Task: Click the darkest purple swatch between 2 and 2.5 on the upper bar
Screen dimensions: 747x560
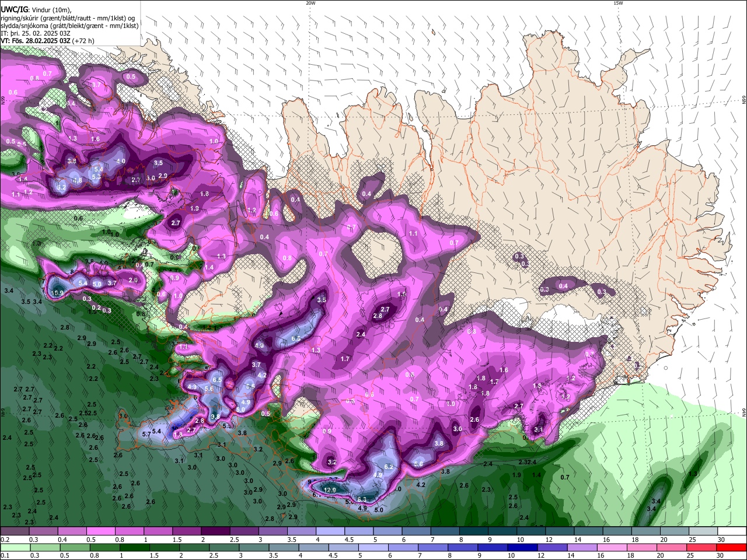Action: [x=215, y=531]
